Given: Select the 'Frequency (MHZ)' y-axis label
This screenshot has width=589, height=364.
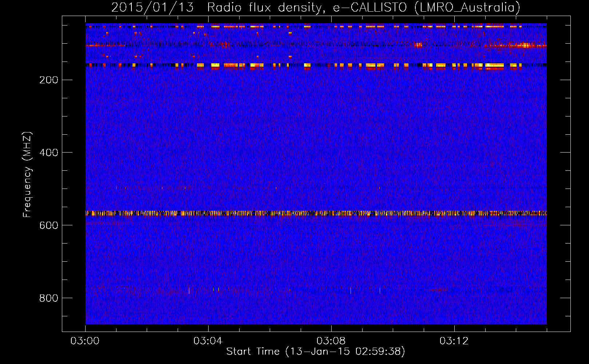Looking at the screenshot, I should tap(27, 174).
